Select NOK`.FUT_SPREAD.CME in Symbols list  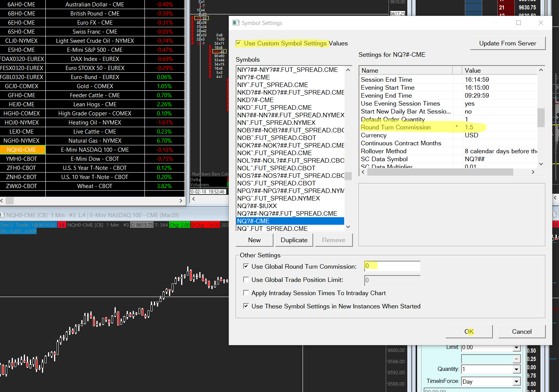[x=290, y=153]
